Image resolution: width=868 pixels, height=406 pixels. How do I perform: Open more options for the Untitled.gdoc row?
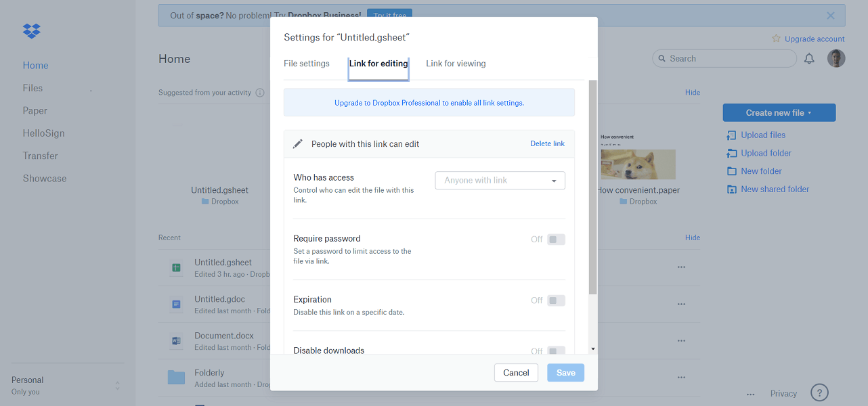(x=682, y=304)
